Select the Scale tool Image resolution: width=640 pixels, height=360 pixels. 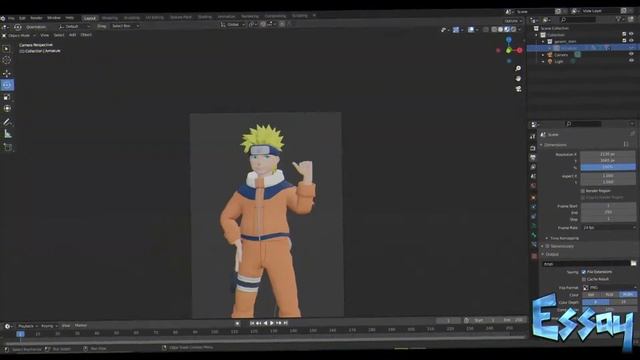coord(7,97)
